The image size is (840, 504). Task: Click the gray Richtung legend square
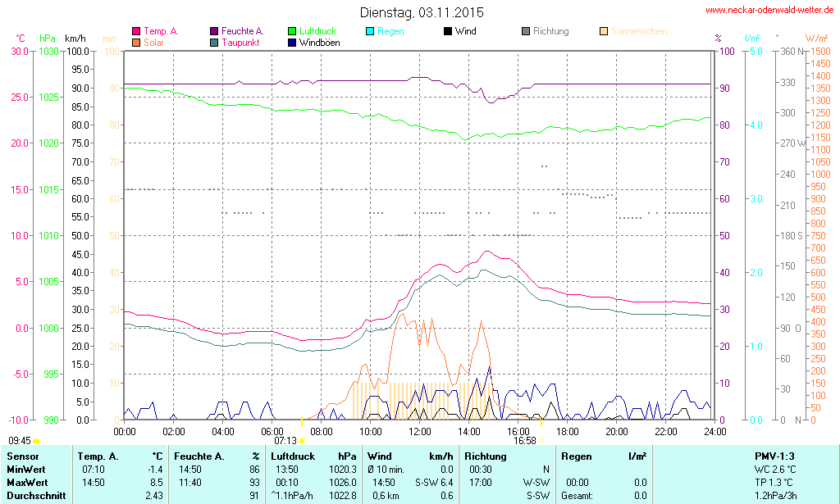[526, 32]
